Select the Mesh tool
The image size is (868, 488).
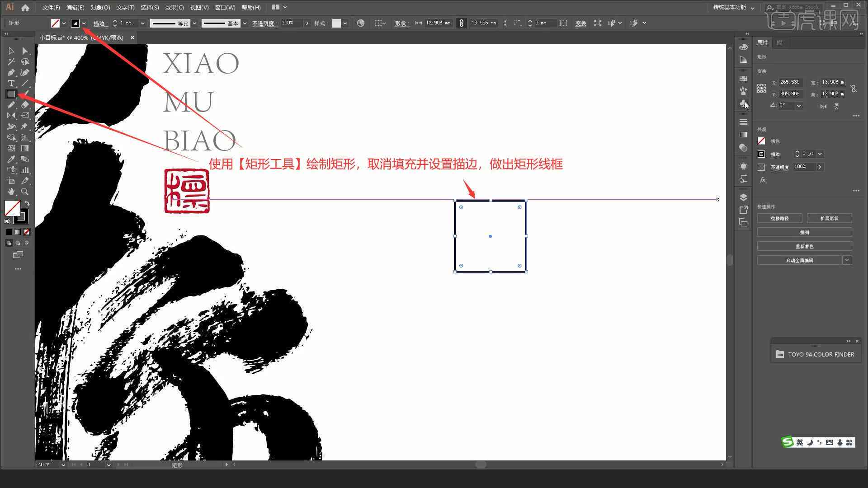tap(11, 148)
